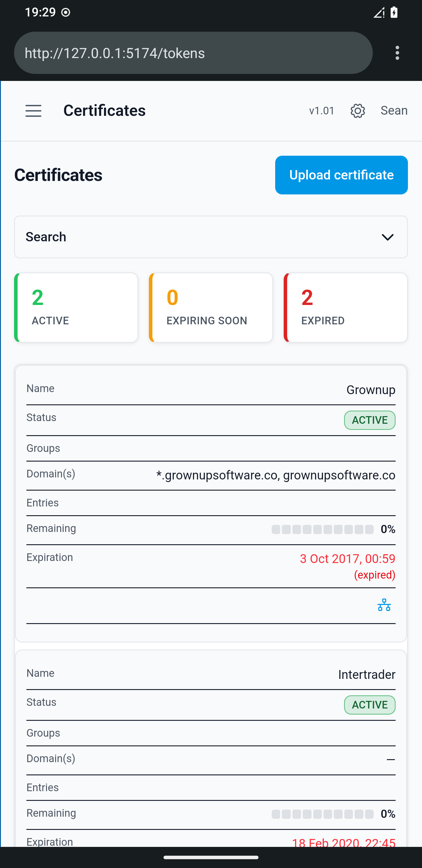Tap the browser URL address bar
This screenshot has height=868, width=422.
coord(193,53)
